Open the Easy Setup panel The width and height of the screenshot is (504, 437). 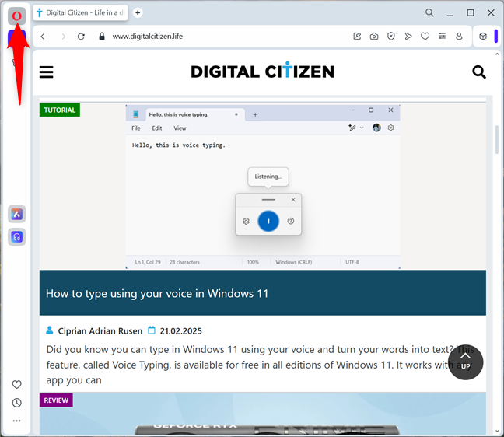(x=443, y=37)
